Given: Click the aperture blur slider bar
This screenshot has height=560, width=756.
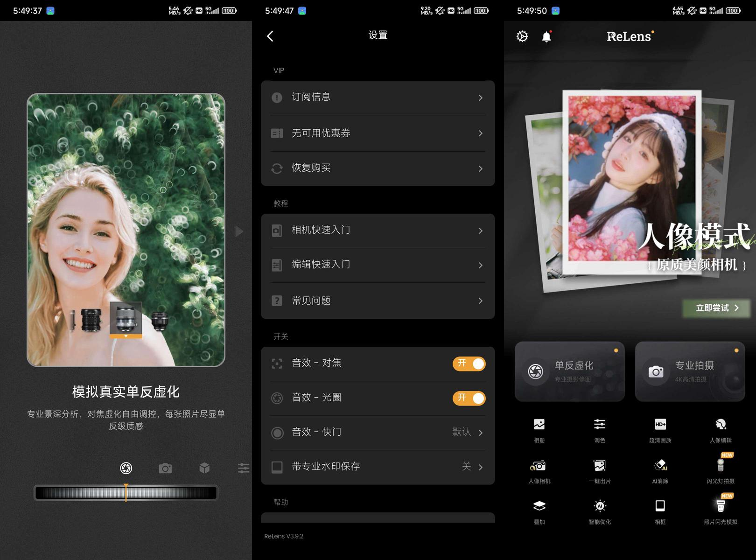Looking at the screenshot, I should coord(126,493).
